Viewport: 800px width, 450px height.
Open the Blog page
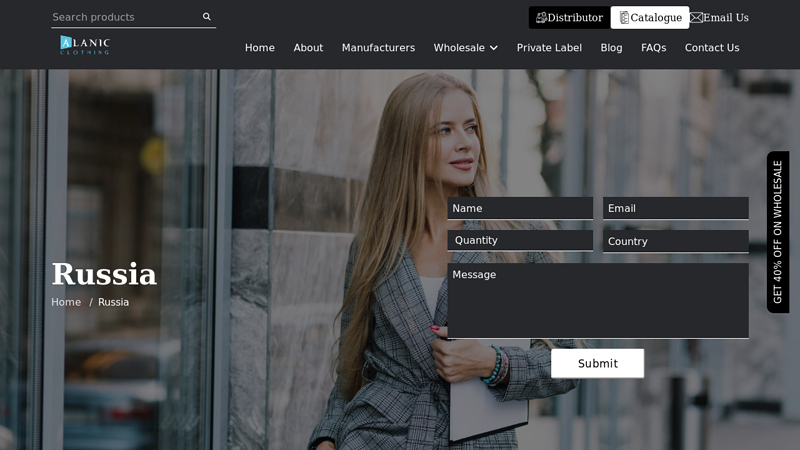tap(611, 48)
